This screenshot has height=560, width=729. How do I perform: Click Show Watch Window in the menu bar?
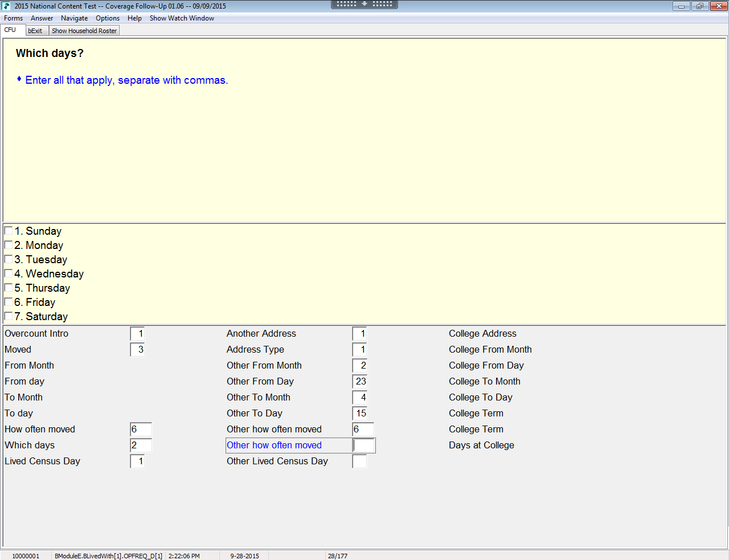(182, 18)
